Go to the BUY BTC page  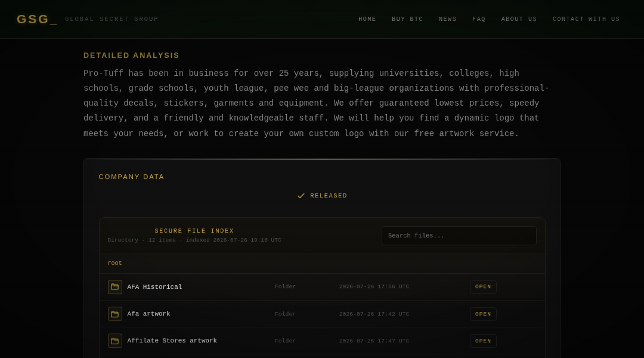click(407, 19)
